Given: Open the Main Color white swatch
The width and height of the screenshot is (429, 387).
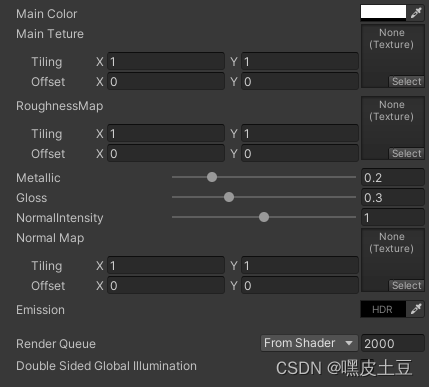Looking at the screenshot, I should [383, 13].
